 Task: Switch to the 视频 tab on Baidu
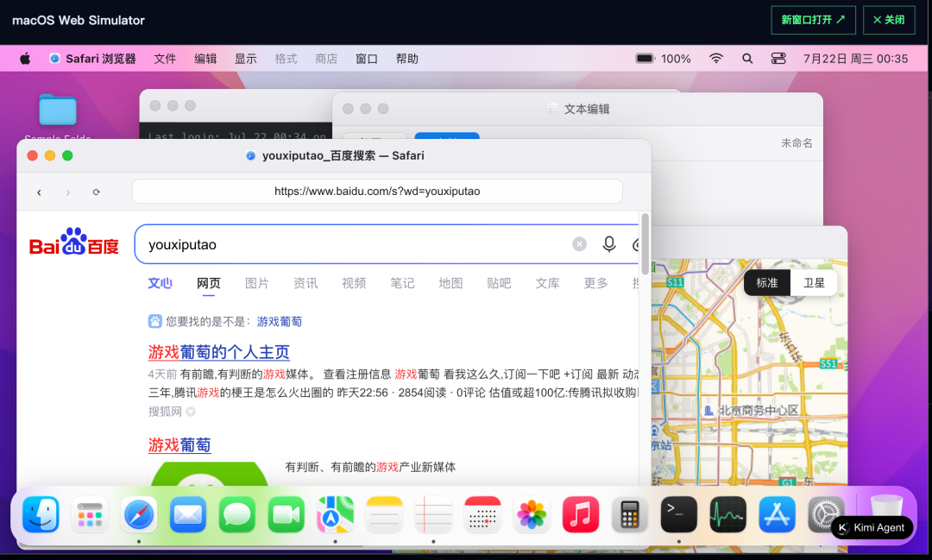click(354, 283)
